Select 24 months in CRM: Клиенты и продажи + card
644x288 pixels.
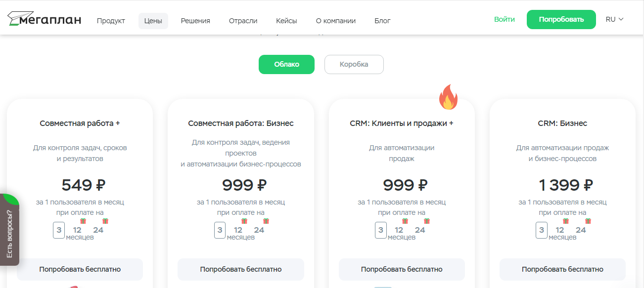point(420,230)
